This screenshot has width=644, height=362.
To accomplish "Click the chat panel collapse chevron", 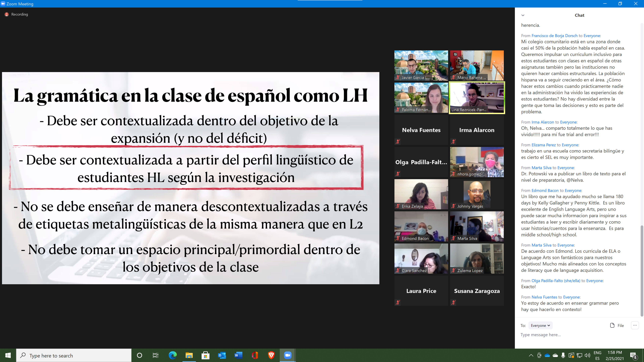I will click(523, 15).
